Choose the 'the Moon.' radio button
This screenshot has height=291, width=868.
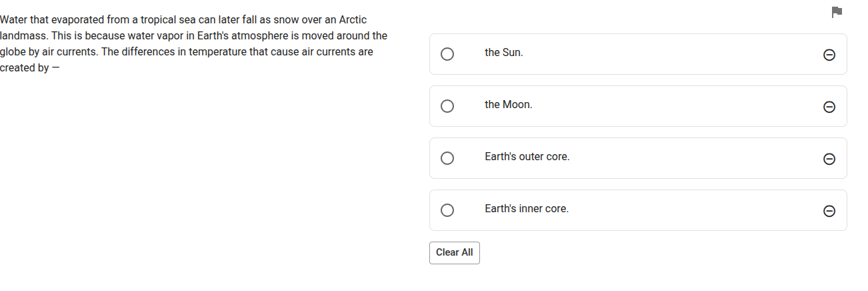[x=447, y=106]
